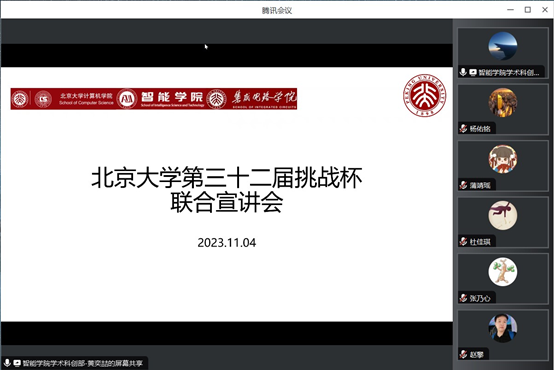Viewport: 554px width, 370px height.
Task: Select 杨佑铭's avatar thumbnail
Action: click(502, 102)
